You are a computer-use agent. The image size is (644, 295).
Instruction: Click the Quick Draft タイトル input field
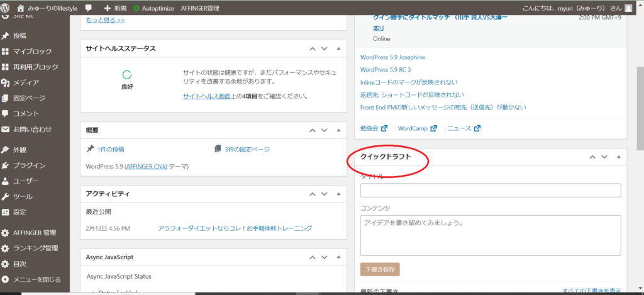click(x=491, y=191)
